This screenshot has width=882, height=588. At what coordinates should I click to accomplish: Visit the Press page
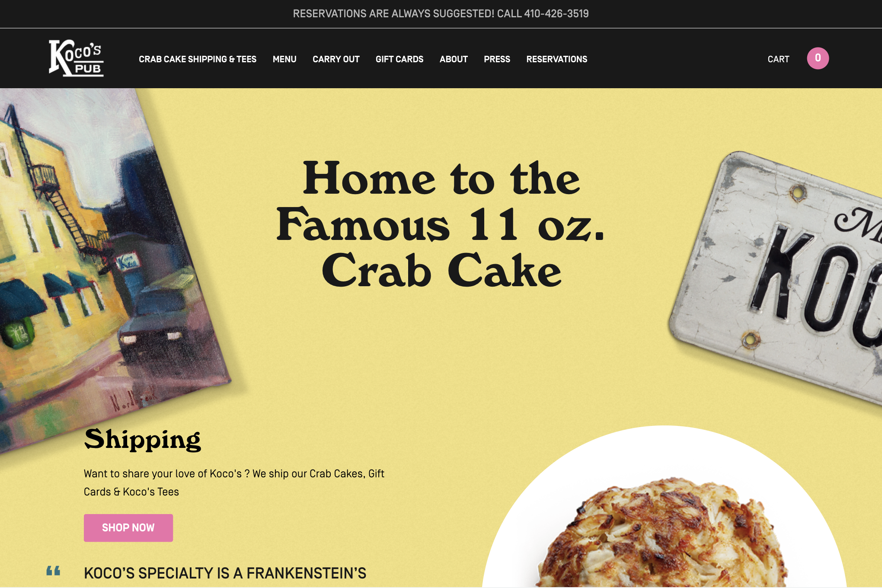[x=497, y=59]
